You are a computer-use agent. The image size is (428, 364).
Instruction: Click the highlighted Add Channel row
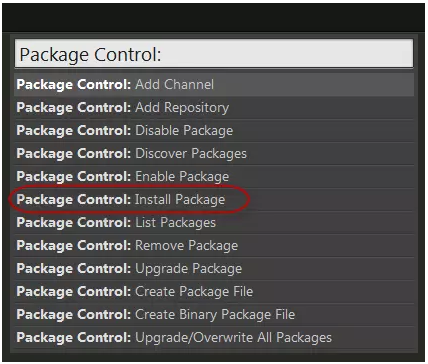[214, 85]
